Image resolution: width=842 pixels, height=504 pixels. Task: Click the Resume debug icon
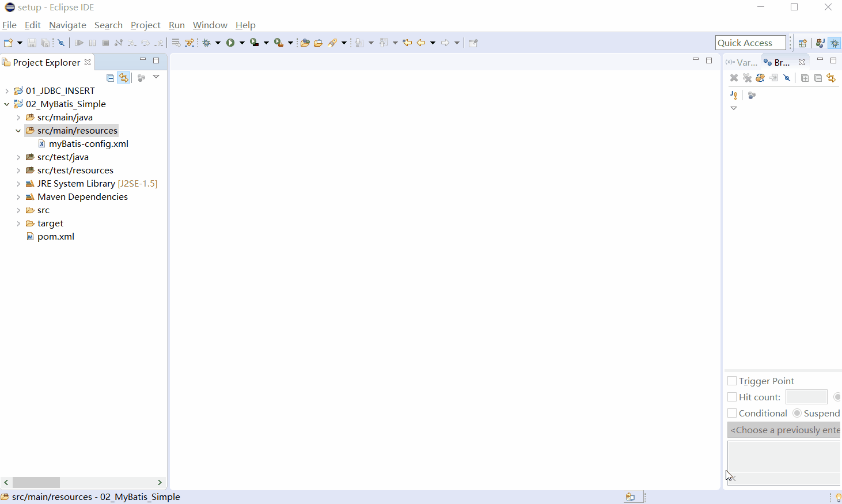[79, 43]
